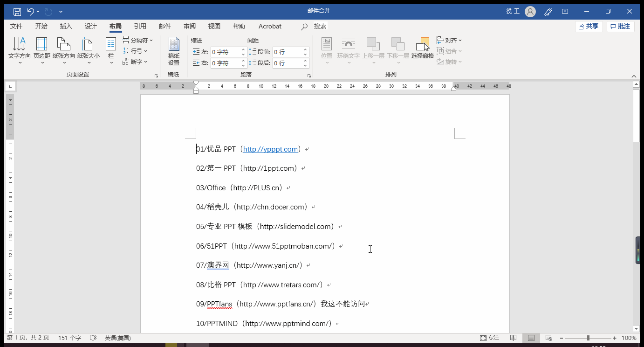Click the Web 版式视图 icon
The image size is (644, 347).
pos(548,338)
